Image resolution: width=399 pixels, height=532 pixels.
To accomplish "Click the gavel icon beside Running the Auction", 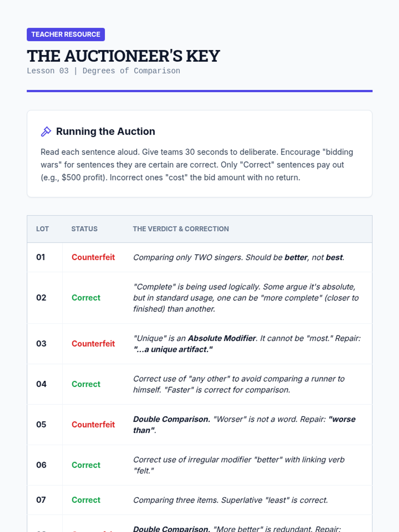I will click(46, 131).
